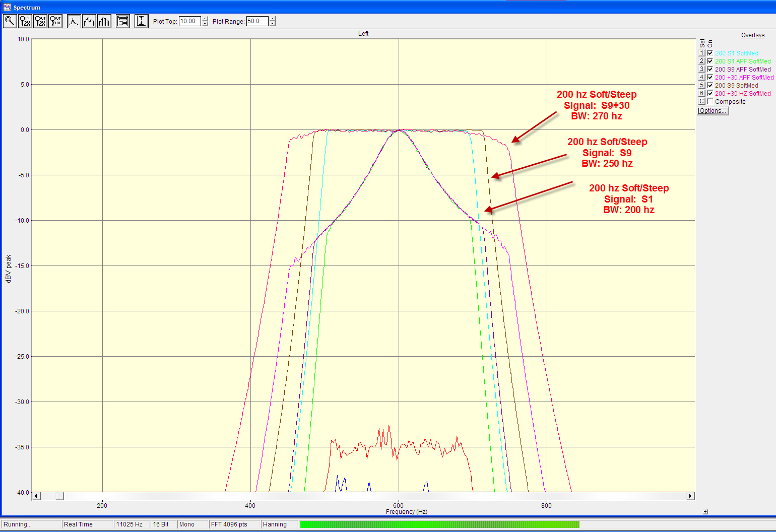
Task: Decrease Plot Range with down arrow
Action: coord(273,24)
